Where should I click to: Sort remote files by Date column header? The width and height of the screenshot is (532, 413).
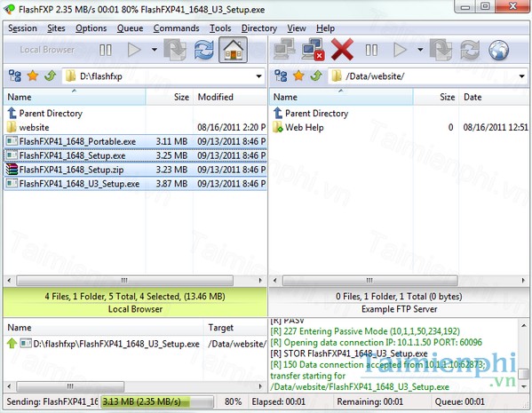[x=494, y=97]
